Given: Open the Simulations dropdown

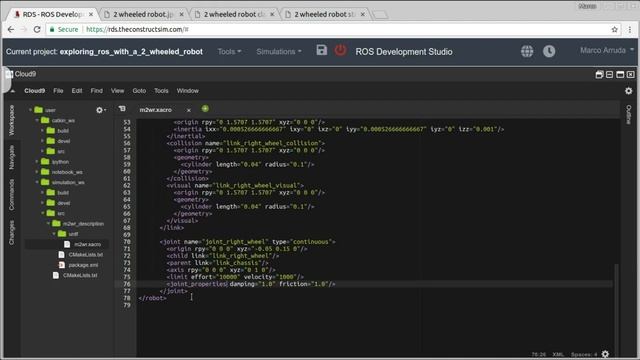Looking at the screenshot, I should [x=279, y=51].
